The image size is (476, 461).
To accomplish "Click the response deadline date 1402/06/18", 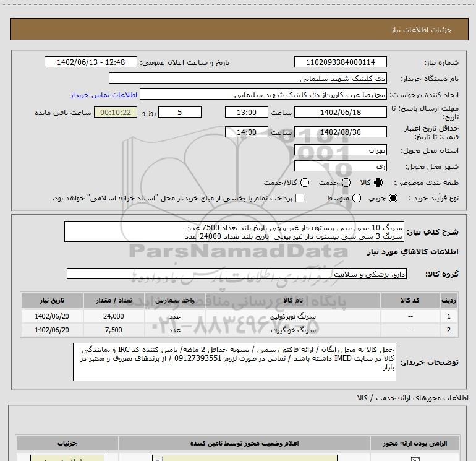I will [340, 112].
